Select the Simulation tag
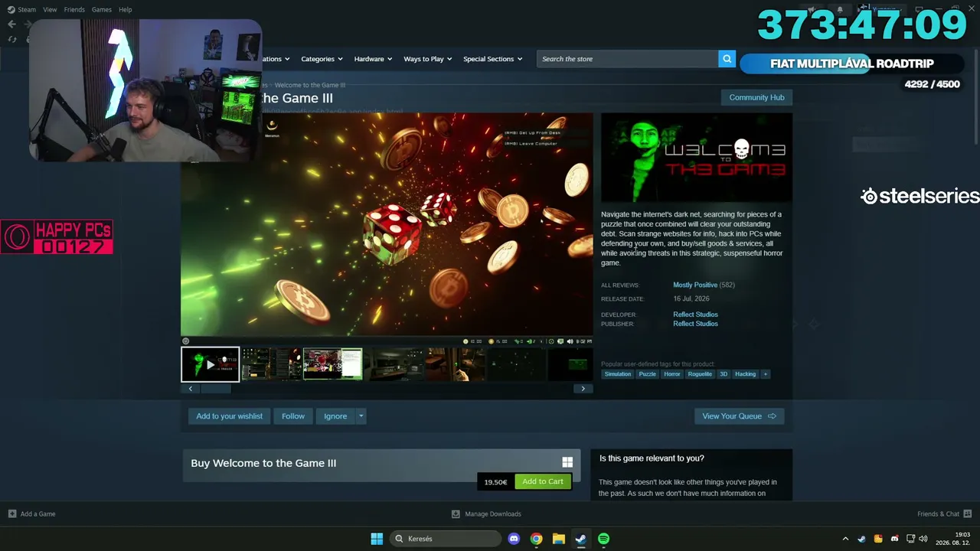980x551 pixels. [618, 374]
